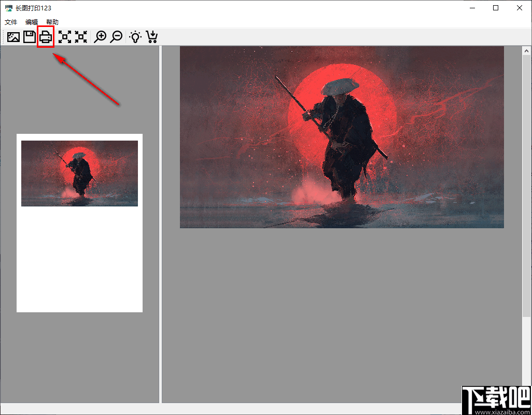Screen dimensions: 532x415
Task: Open the shopping cart purchase icon
Action: pyautogui.click(x=152, y=37)
